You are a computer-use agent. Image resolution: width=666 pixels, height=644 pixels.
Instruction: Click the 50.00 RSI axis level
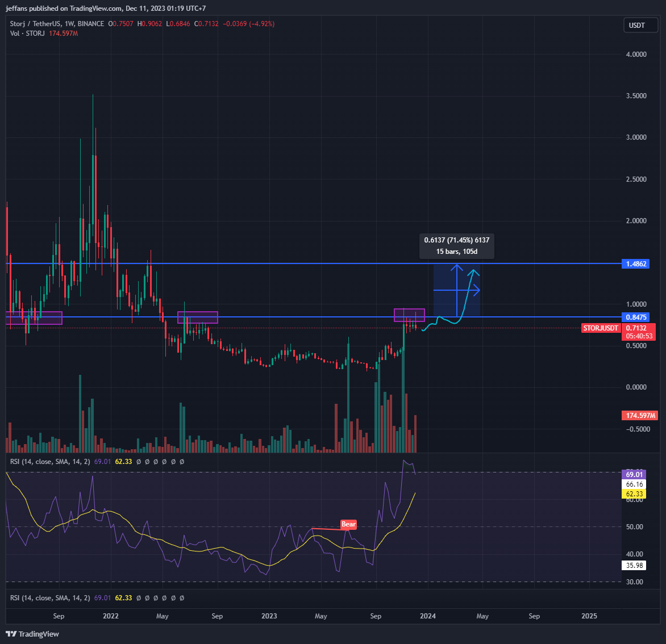(x=635, y=527)
